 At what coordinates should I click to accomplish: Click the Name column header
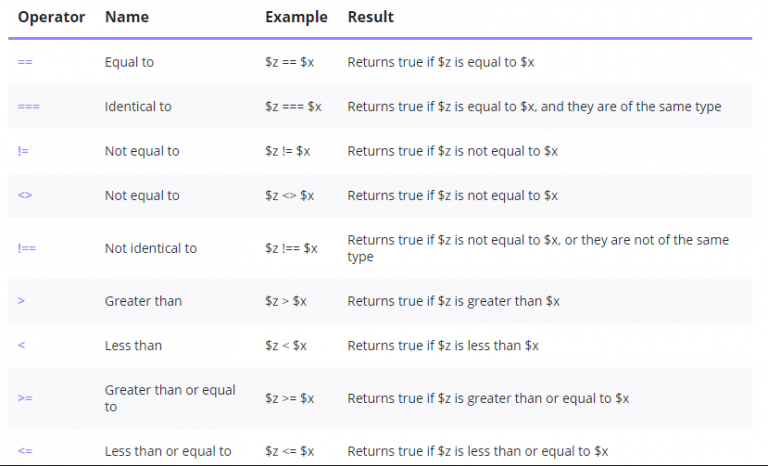coord(127,17)
